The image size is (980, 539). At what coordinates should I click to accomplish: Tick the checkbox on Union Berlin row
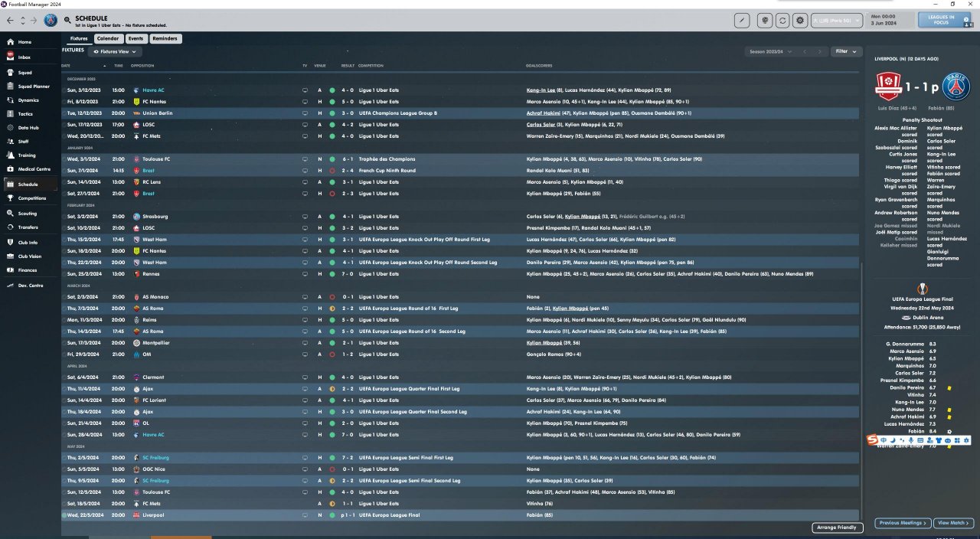point(64,113)
